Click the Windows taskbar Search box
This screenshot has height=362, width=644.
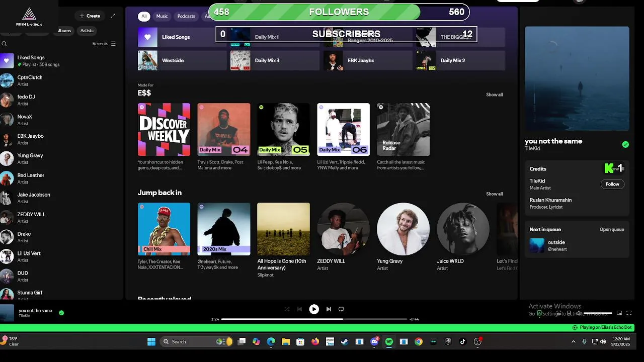click(x=196, y=342)
